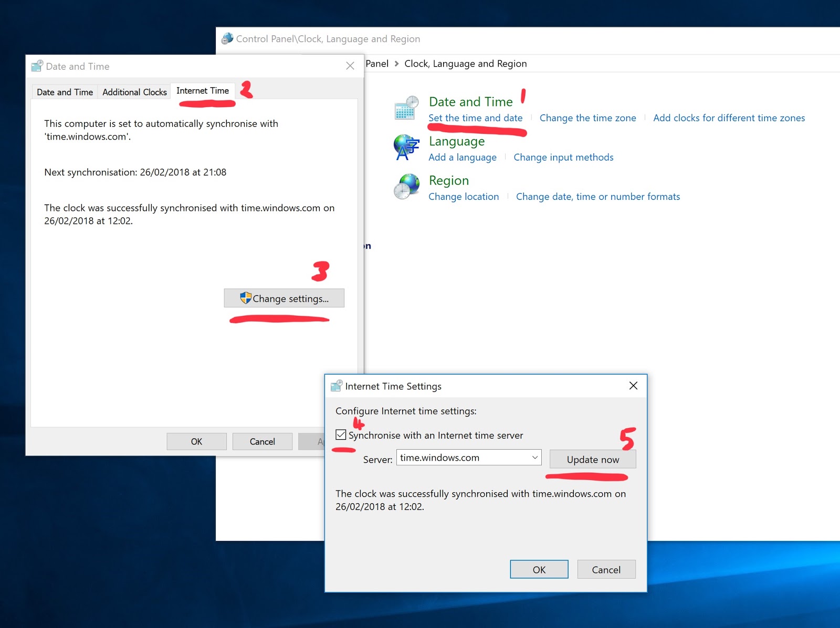Click the Change settings... button
Image resolution: width=840 pixels, height=628 pixels.
(x=284, y=298)
